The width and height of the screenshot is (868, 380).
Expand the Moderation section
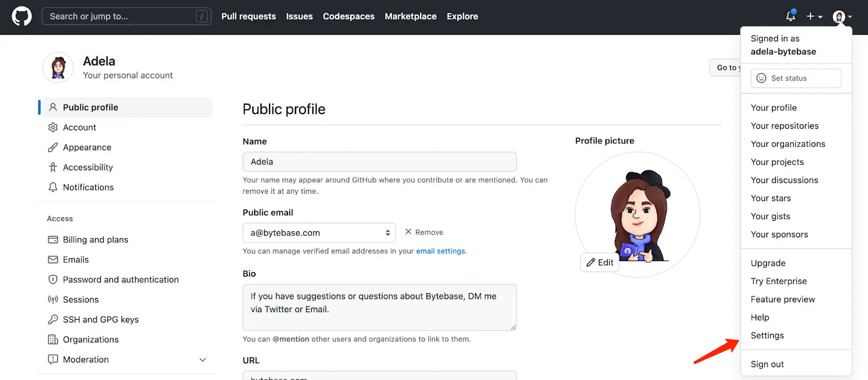202,359
